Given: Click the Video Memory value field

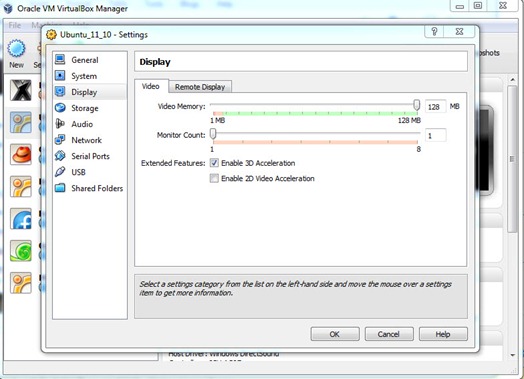Looking at the screenshot, I should (435, 107).
